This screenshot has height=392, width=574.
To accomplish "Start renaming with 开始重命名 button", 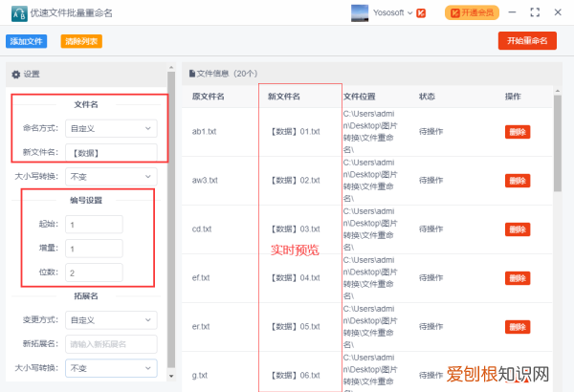I will 527,40.
